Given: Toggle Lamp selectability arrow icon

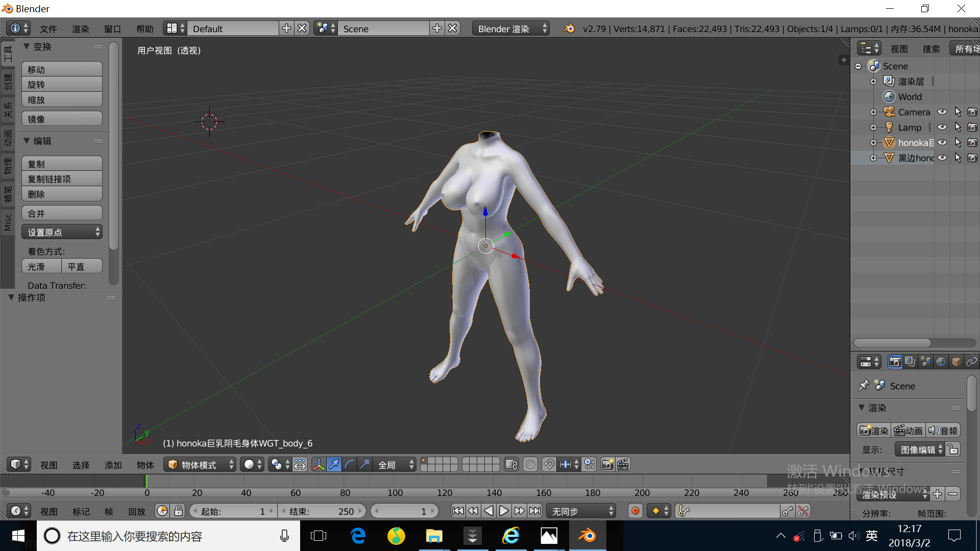Looking at the screenshot, I should pyautogui.click(x=958, y=127).
